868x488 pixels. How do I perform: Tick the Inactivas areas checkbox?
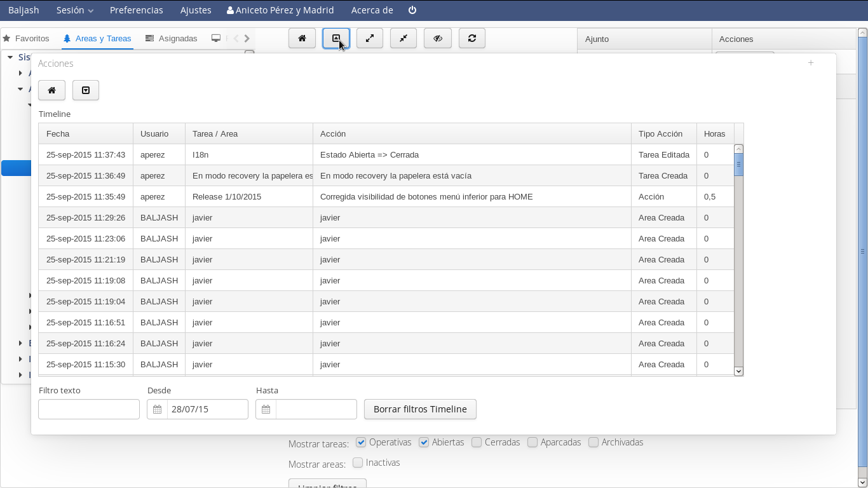358,463
